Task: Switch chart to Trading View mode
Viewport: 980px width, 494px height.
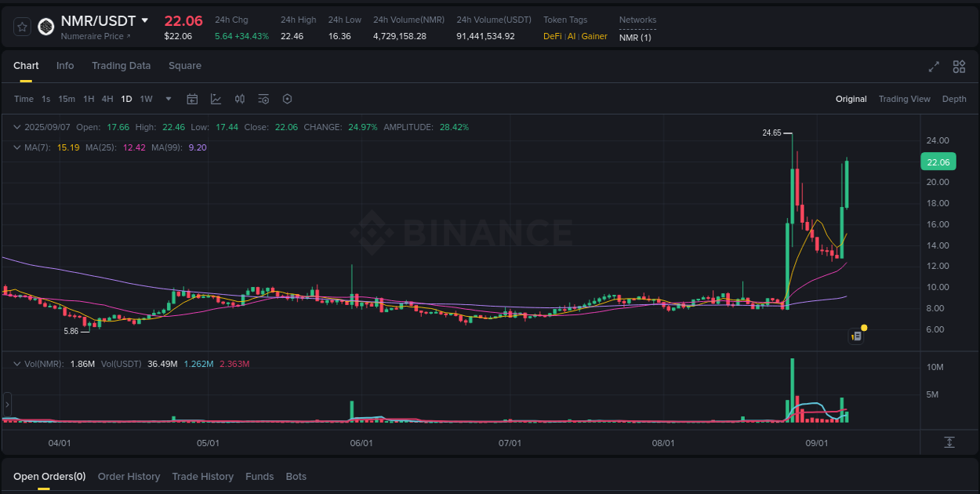Action: tap(904, 99)
